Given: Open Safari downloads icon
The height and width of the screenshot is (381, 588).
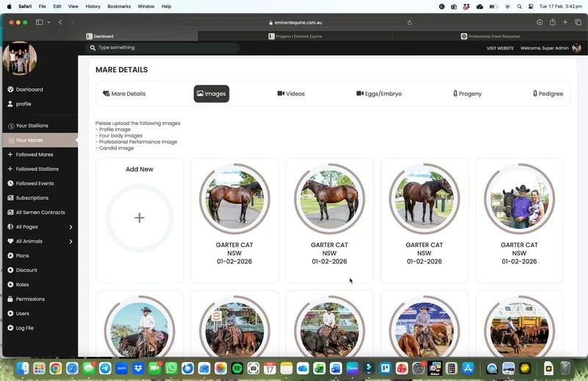Looking at the screenshot, I should (539, 22).
